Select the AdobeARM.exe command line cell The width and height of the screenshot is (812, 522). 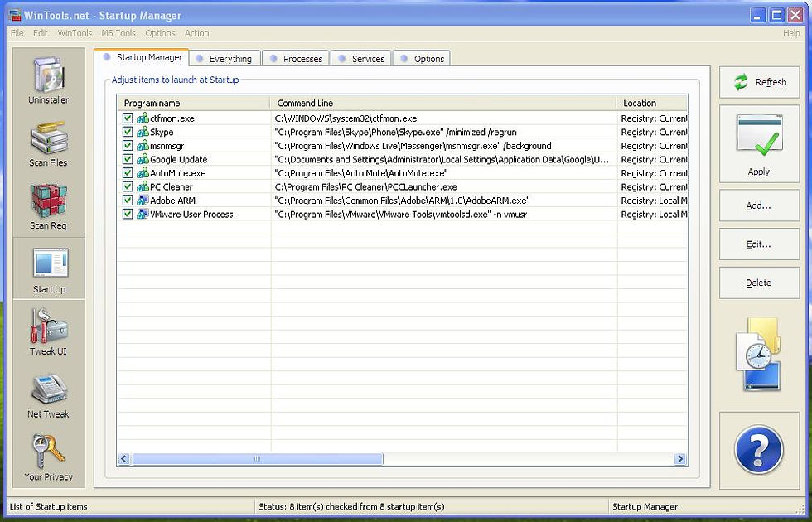pos(403,201)
